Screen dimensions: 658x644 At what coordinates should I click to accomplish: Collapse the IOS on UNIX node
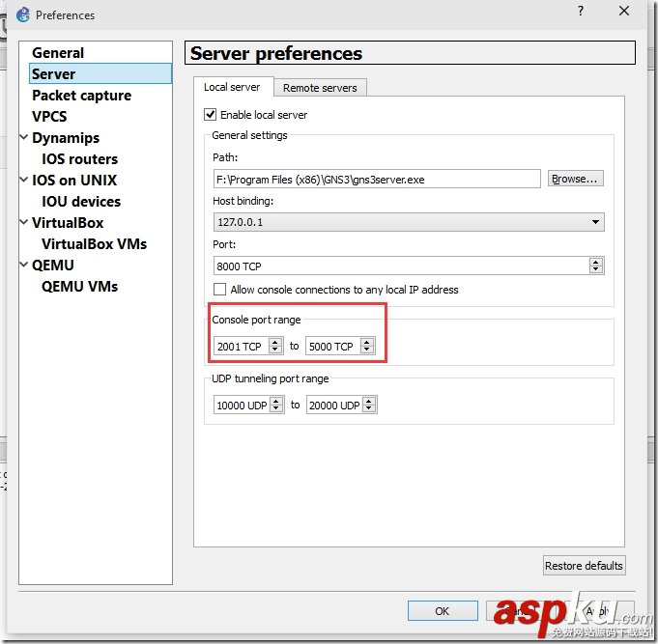pyautogui.click(x=24, y=180)
